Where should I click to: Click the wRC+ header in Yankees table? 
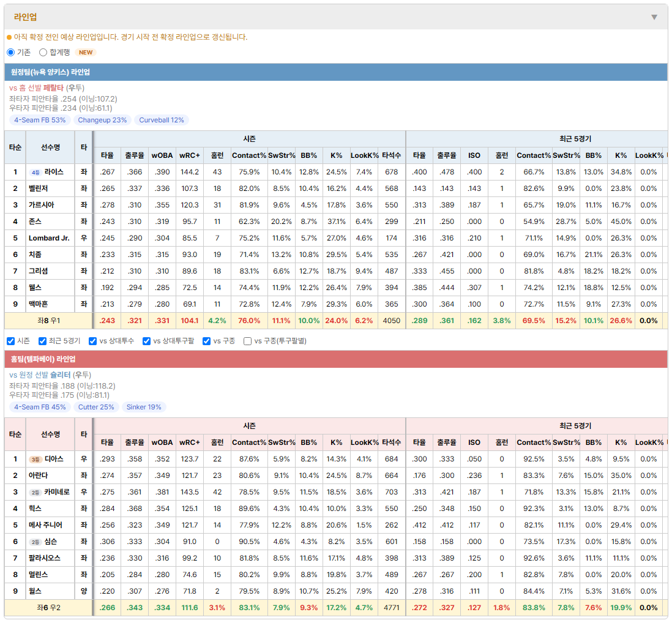pyautogui.click(x=190, y=155)
